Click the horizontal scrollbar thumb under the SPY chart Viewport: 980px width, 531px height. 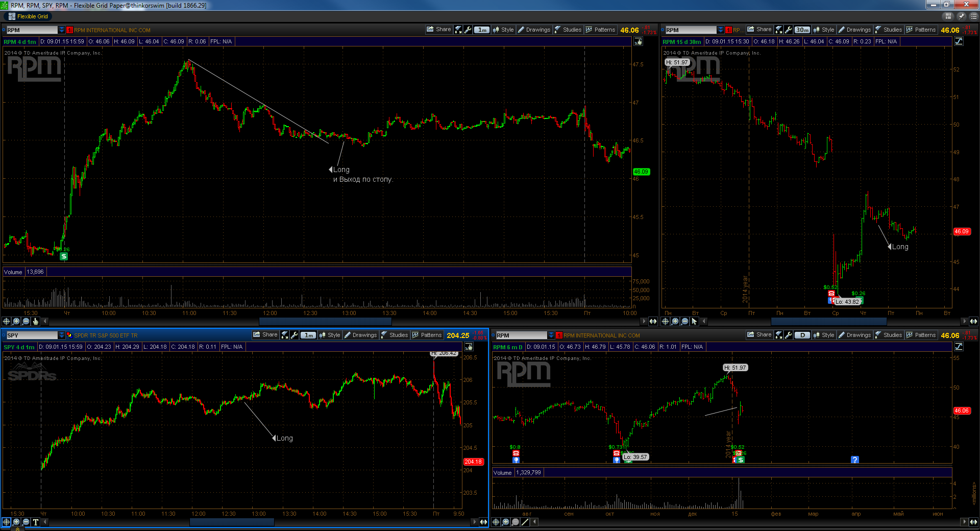[232, 522]
